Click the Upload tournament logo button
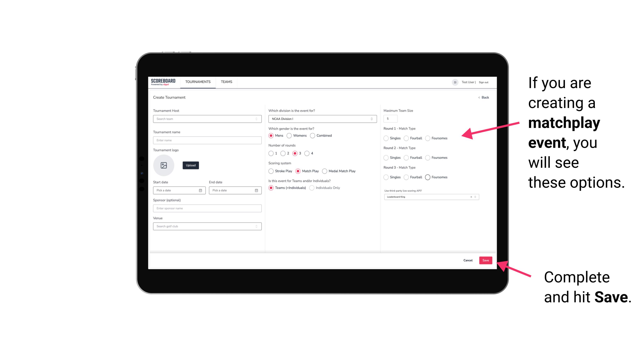The image size is (644, 346). (191, 165)
